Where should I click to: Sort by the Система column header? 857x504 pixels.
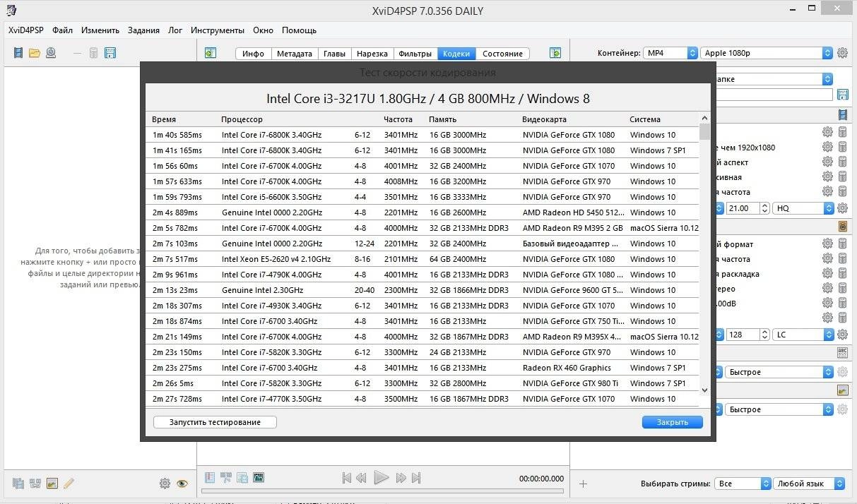click(x=645, y=119)
